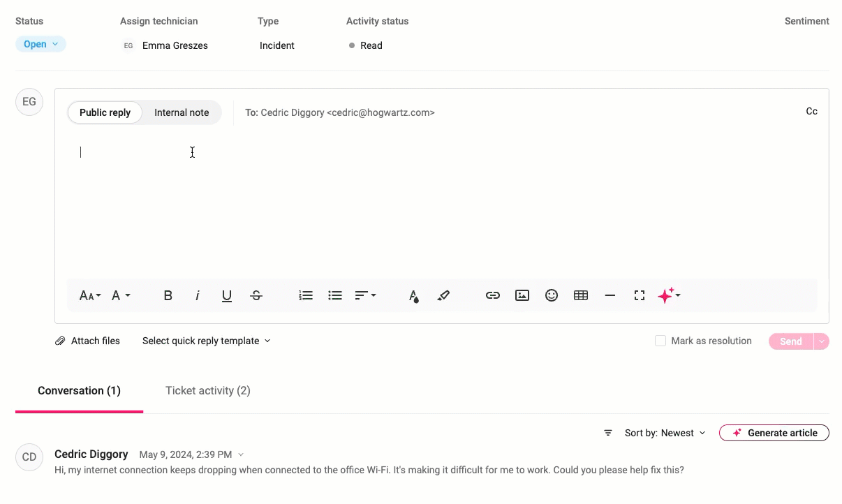The image size is (842, 504).
Task: Click Cedric Diggory's name in conversation
Action: 91,454
